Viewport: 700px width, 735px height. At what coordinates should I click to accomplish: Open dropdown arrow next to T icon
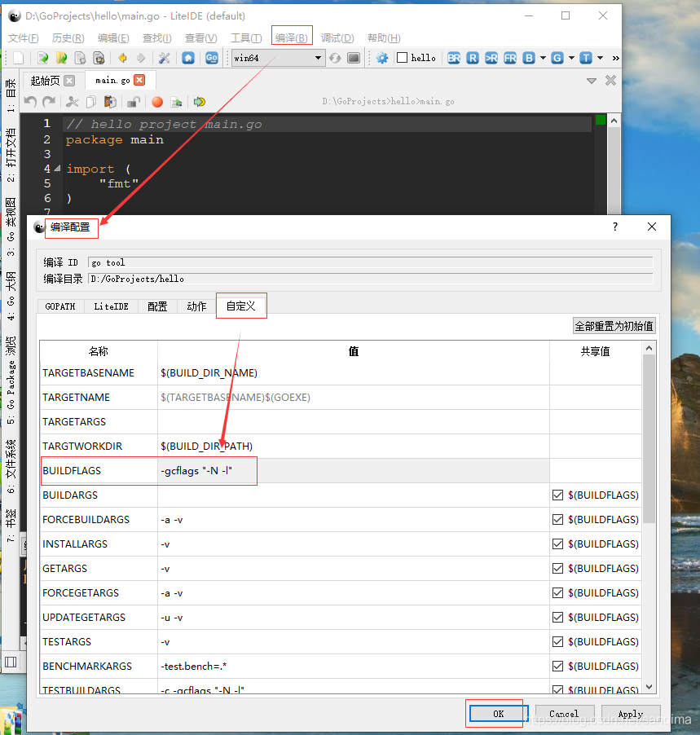600,58
